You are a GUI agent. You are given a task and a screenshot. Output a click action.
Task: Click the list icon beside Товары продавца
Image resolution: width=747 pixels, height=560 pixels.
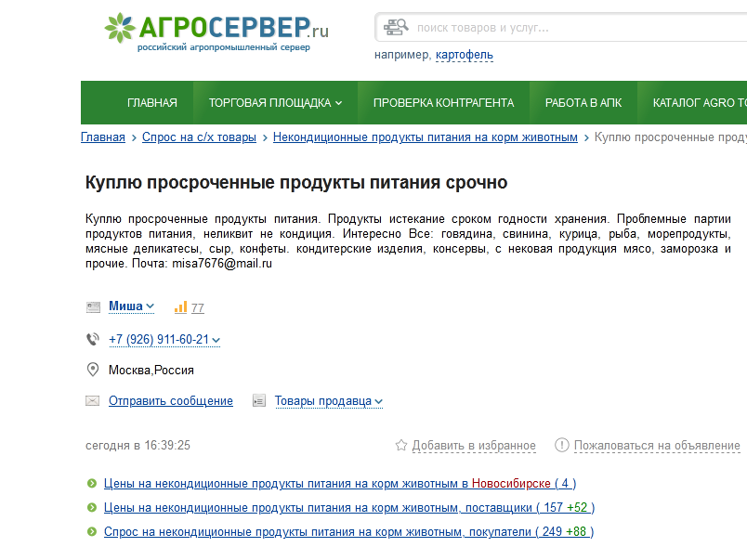tap(258, 401)
